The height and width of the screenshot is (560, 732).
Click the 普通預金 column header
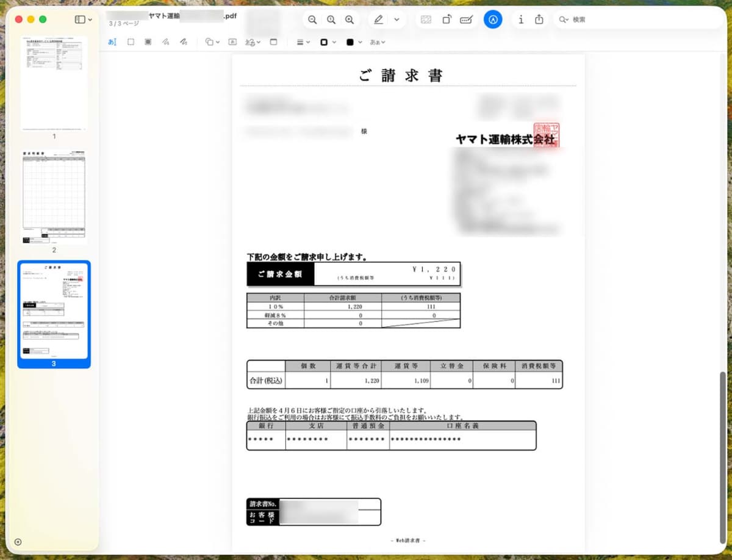pos(368,426)
